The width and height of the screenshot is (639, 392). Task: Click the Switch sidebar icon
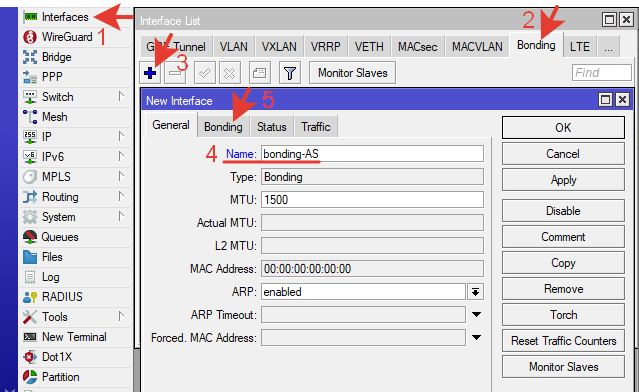[x=30, y=97]
